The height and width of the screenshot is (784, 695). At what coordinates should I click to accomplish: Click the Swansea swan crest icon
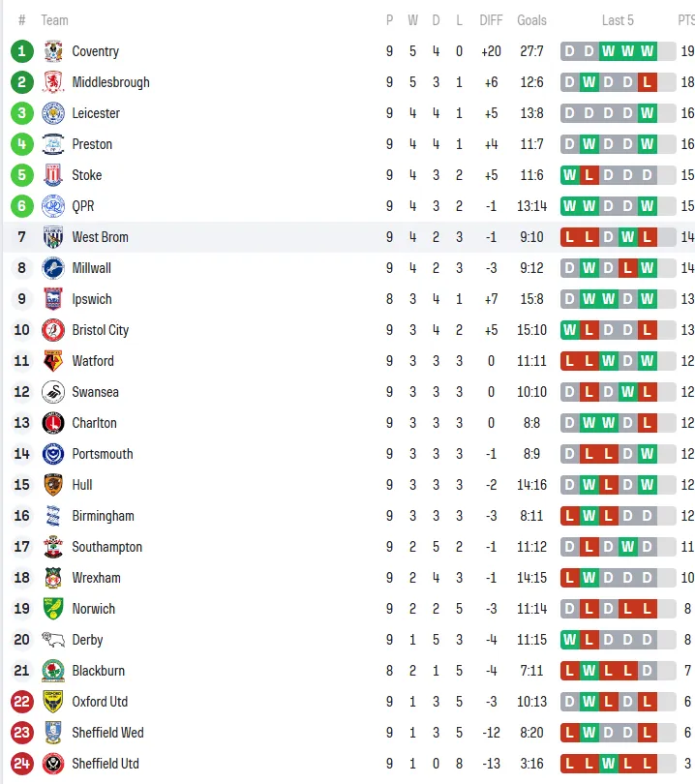[x=53, y=392]
